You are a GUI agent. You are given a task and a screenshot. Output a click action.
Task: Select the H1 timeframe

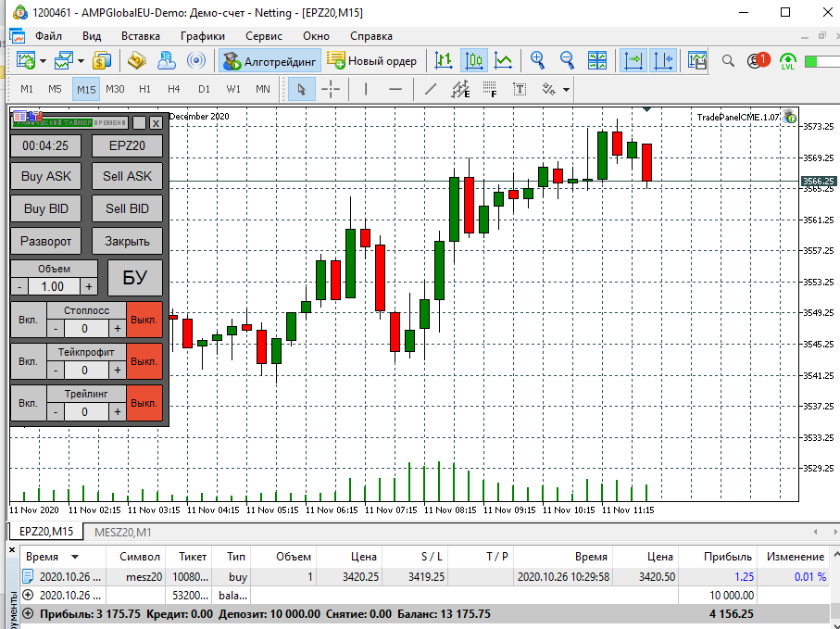pos(144,90)
